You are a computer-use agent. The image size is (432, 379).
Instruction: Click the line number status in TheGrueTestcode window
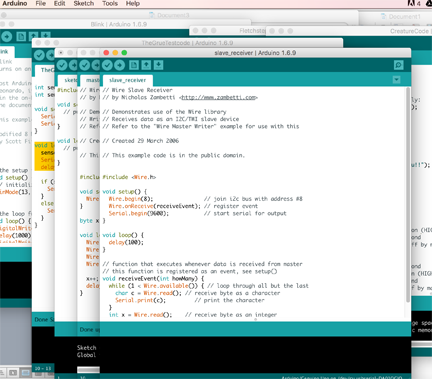coord(43,368)
